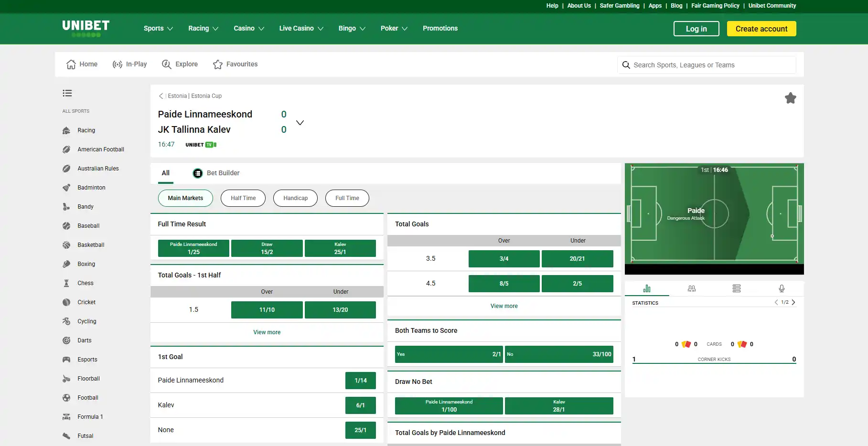868x446 pixels.
Task: Go to next statistics page arrow
Action: point(793,302)
